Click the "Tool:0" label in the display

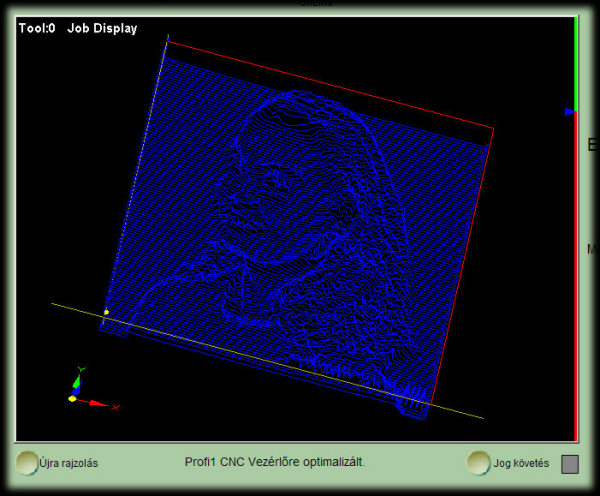tap(37, 28)
